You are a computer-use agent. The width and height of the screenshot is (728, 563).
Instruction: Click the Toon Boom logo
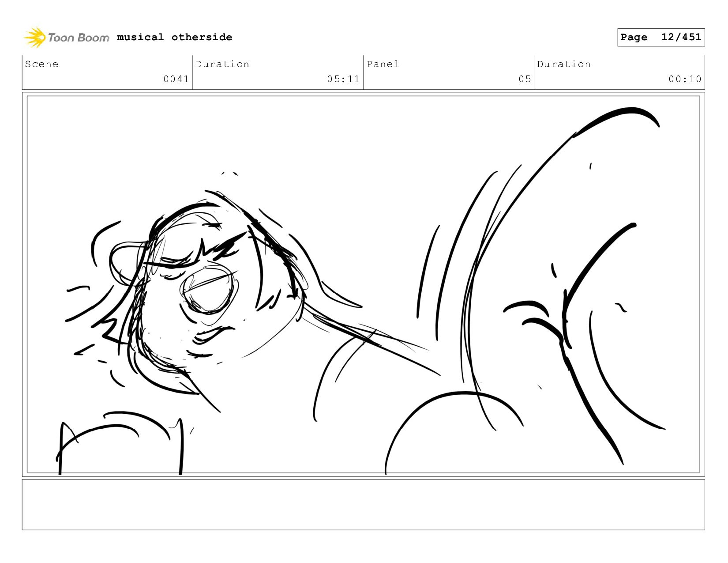66,38
